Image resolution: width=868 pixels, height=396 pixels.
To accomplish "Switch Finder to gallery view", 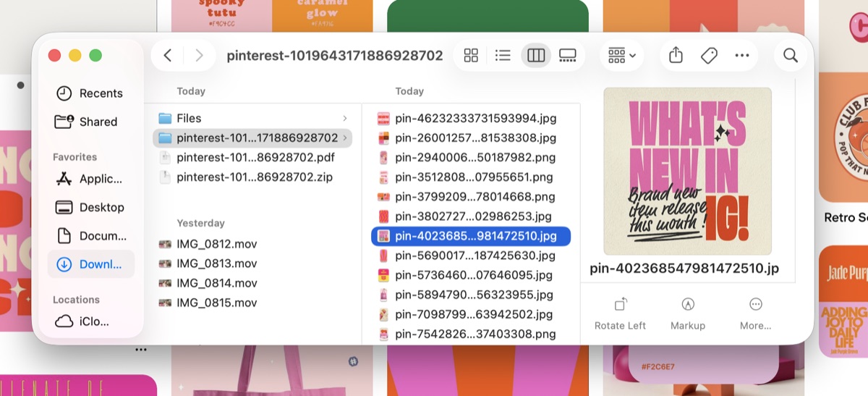I will 568,56.
